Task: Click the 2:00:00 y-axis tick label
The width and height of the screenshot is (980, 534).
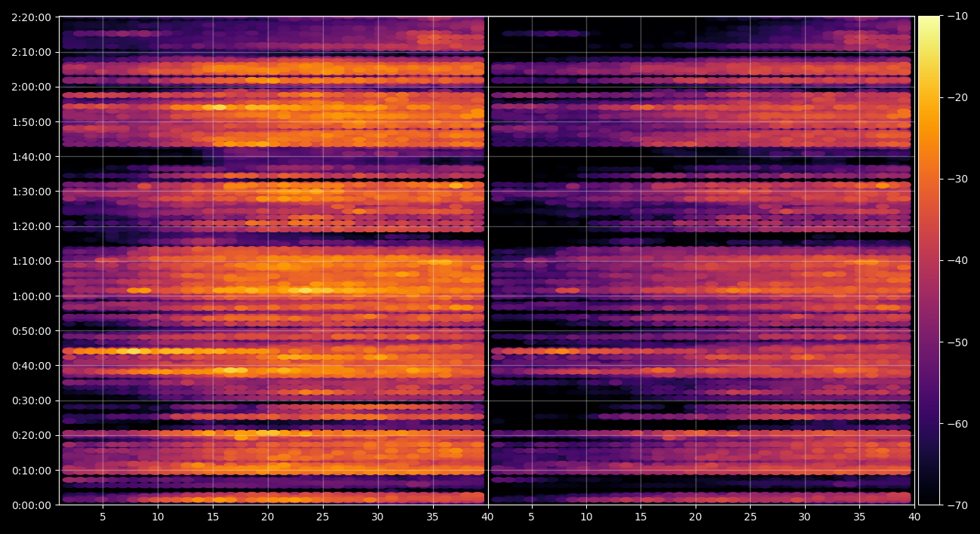Action: pyautogui.click(x=32, y=87)
